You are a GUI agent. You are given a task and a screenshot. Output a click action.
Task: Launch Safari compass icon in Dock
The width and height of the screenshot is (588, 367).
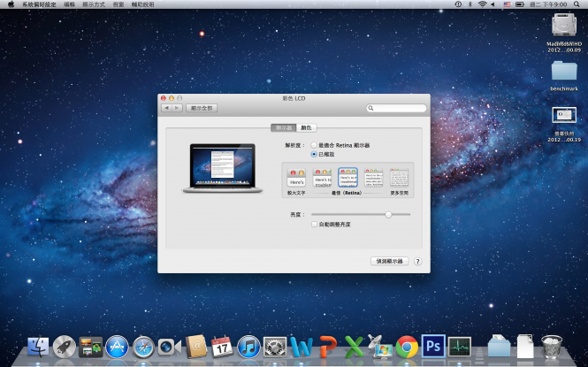click(x=143, y=347)
